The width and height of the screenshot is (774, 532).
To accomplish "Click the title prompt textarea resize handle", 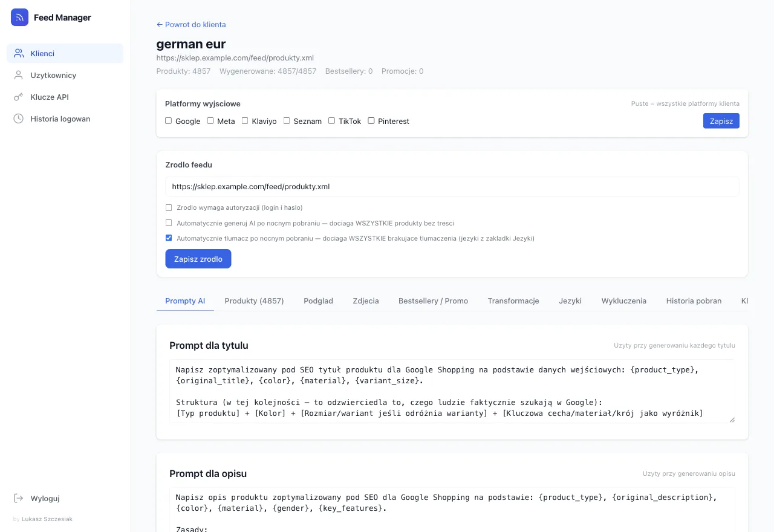I will pyautogui.click(x=732, y=419).
